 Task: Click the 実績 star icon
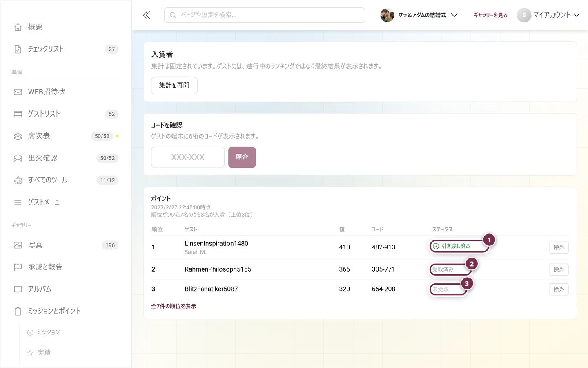30,353
